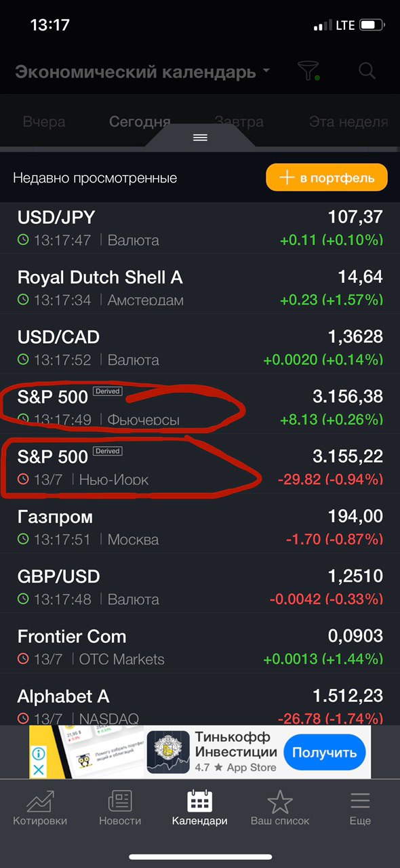400x868 pixels.
Task: Open Ваш список star icon
Action: pyautogui.click(x=279, y=802)
